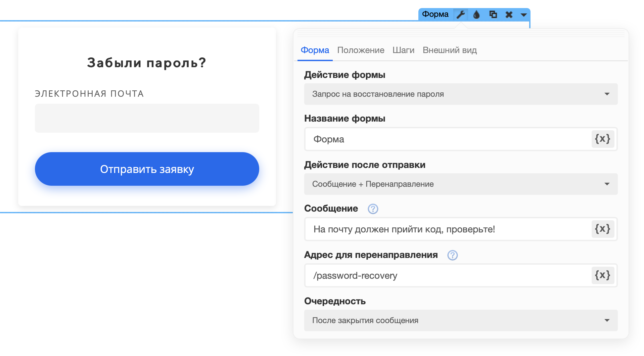This screenshot has height=356, width=644.
Task: Select the ЭЛЕКТРОННАЯ ПОЧТА field label
Action: pos(89,94)
